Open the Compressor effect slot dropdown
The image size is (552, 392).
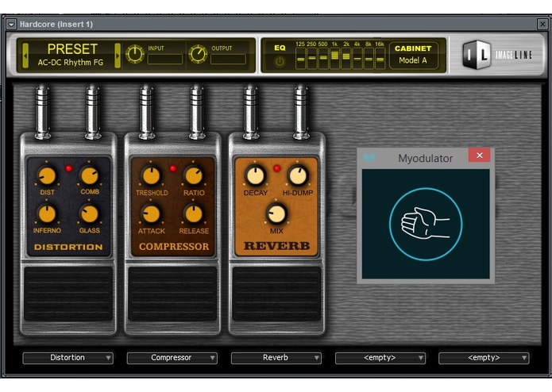tap(172, 358)
